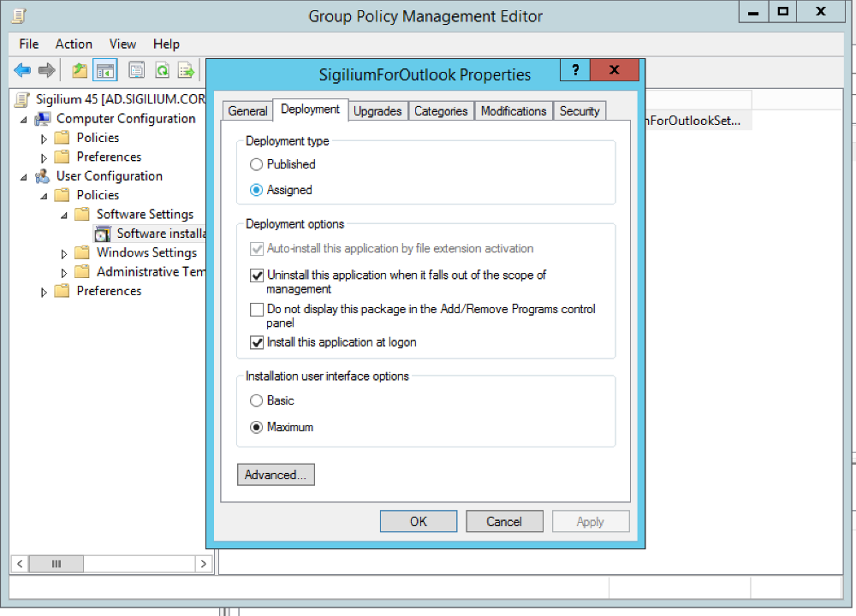
Task: Switch to the Categories tab
Action: [441, 111]
